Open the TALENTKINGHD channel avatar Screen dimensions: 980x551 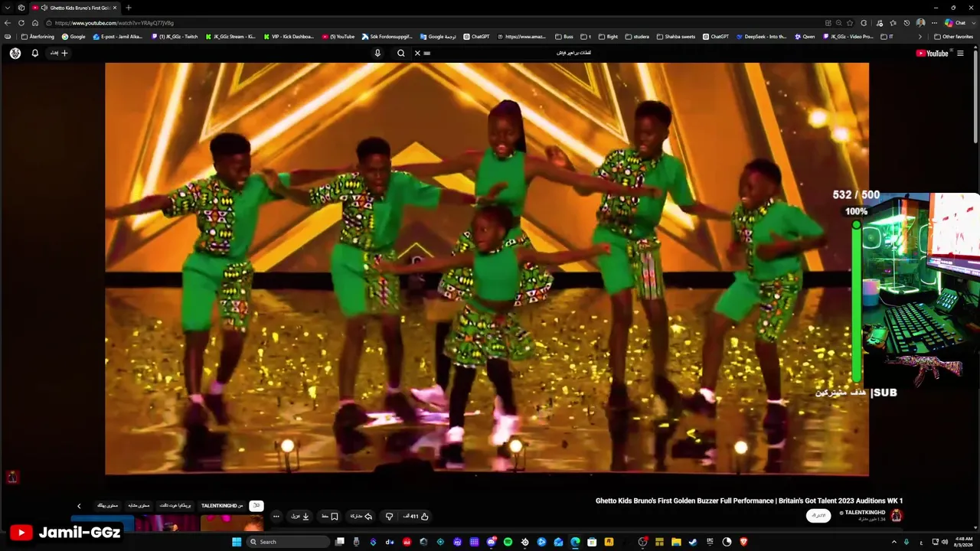897,516
